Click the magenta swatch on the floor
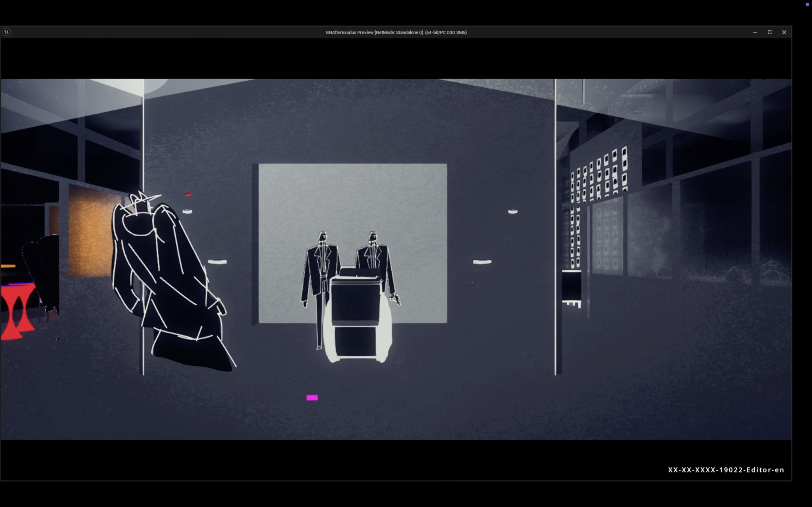This screenshot has width=812, height=507. click(312, 397)
